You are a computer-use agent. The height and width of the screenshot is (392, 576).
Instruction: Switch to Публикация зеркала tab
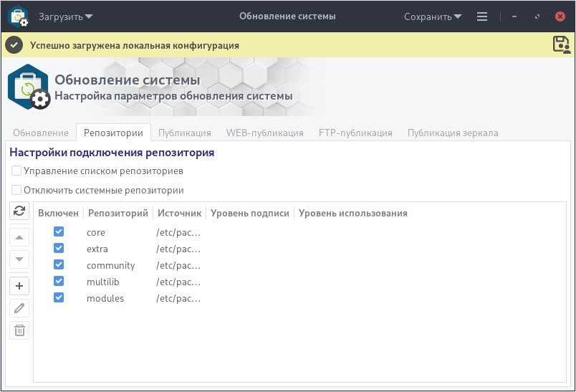coord(453,133)
